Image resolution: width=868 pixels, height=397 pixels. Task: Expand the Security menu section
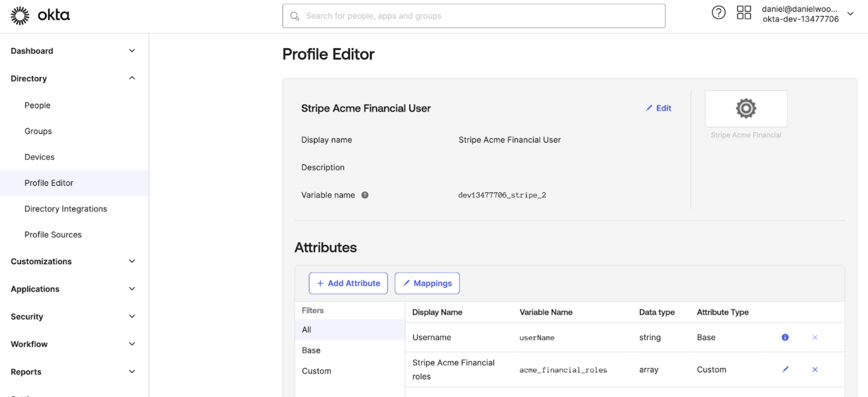(132, 316)
